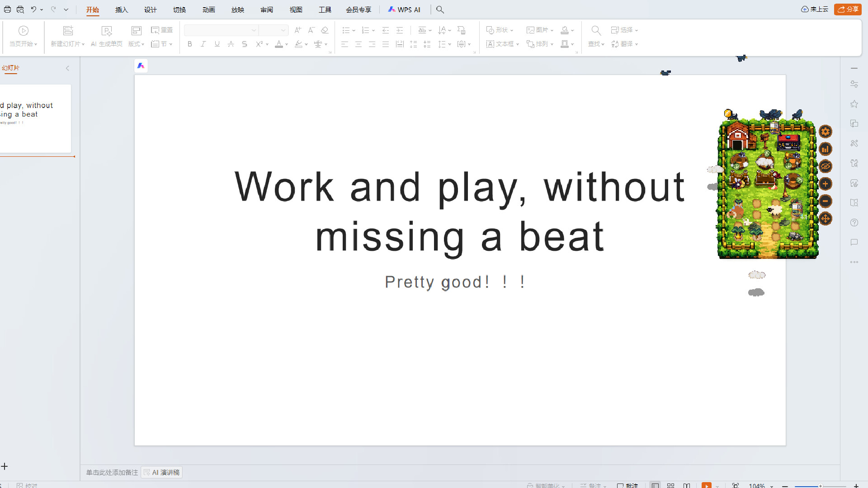Toggle the comments checkbox in status bar
Screen dimensions: 868x488
pos(620,486)
